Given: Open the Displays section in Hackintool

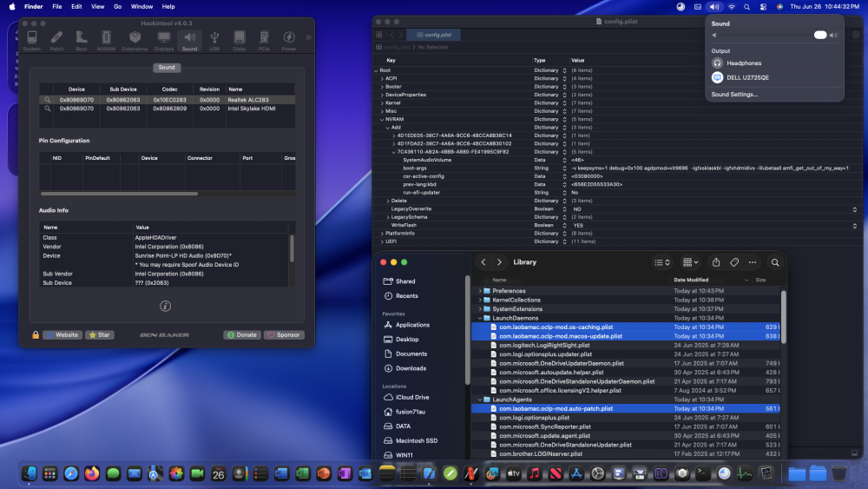Looking at the screenshot, I should pyautogui.click(x=164, y=41).
